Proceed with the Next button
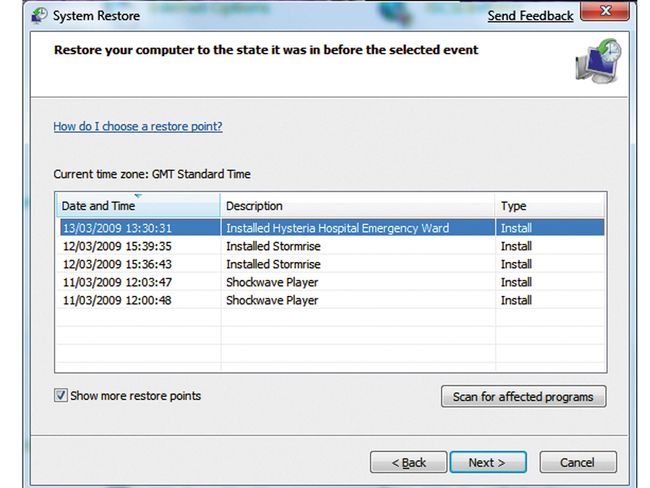Screen dimensions: 650x488 pyautogui.click(x=486, y=463)
